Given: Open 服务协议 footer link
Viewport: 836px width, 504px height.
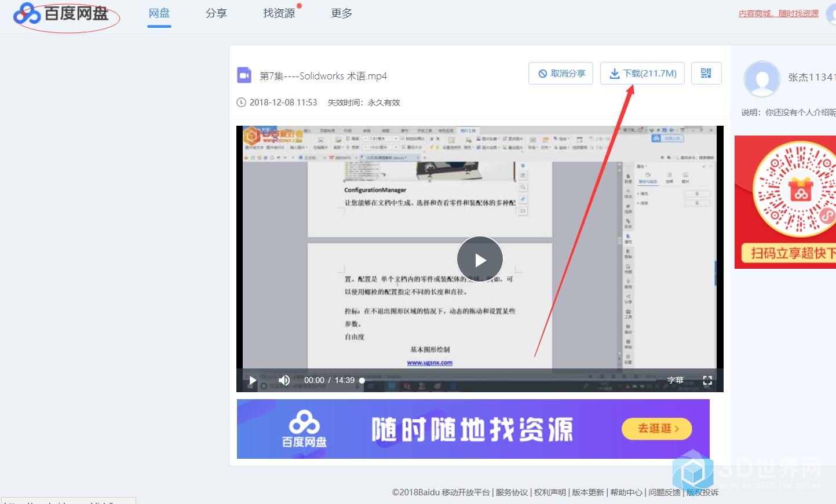Looking at the screenshot, I should 512,492.
